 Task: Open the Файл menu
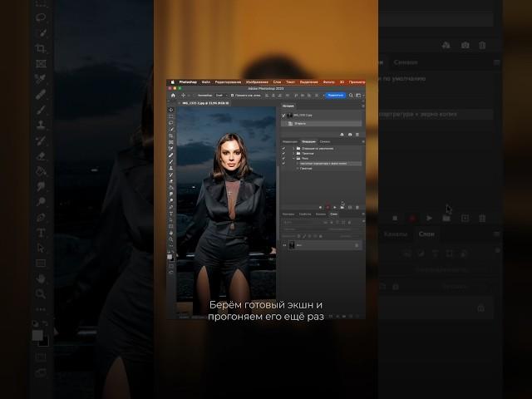[206, 82]
